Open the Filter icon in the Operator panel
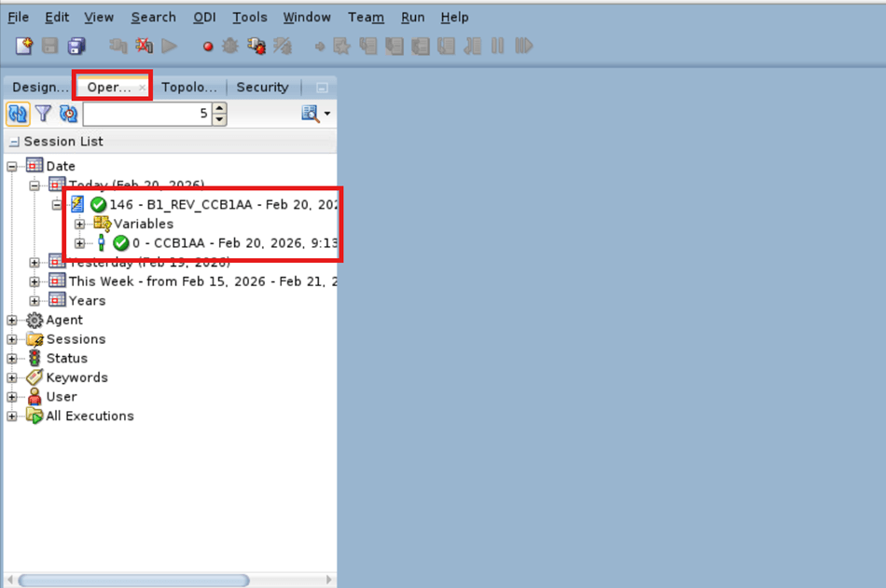The width and height of the screenshot is (886, 588). point(43,113)
